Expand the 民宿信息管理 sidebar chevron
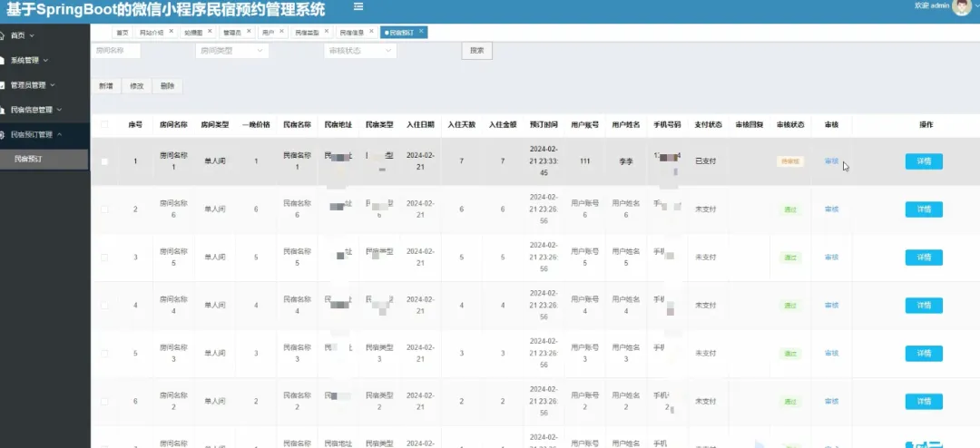This screenshot has width=980, height=448. 59,110
